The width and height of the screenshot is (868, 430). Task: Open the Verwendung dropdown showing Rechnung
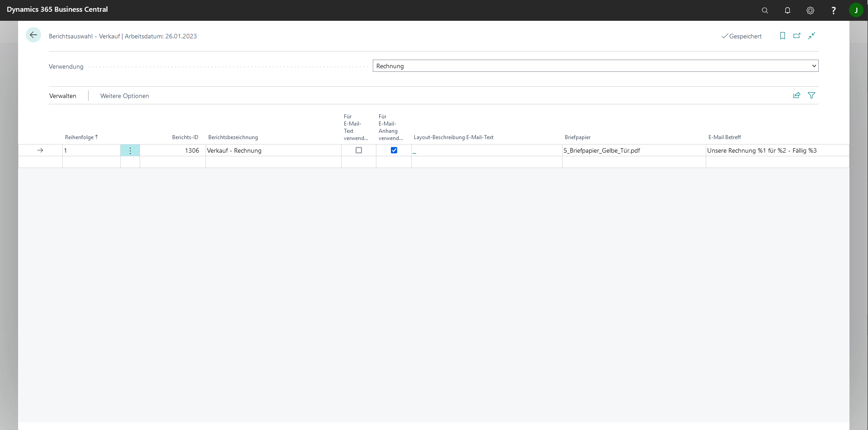pos(596,66)
